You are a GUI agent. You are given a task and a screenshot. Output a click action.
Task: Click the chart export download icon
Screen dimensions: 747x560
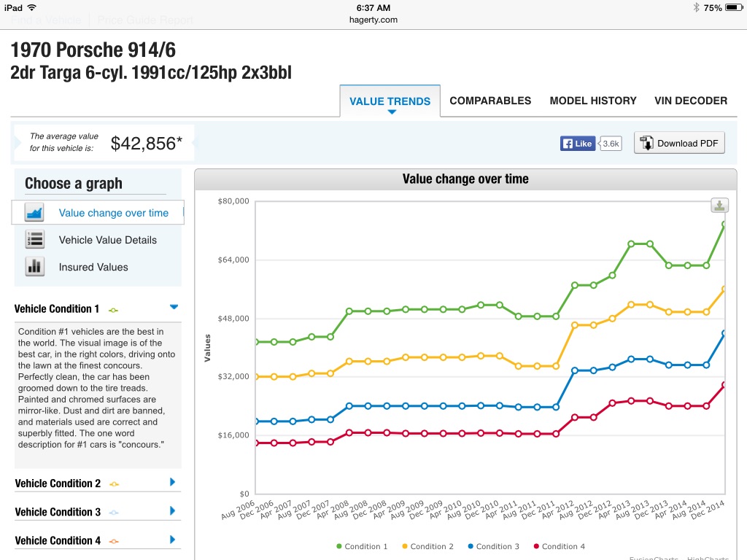(719, 206)
